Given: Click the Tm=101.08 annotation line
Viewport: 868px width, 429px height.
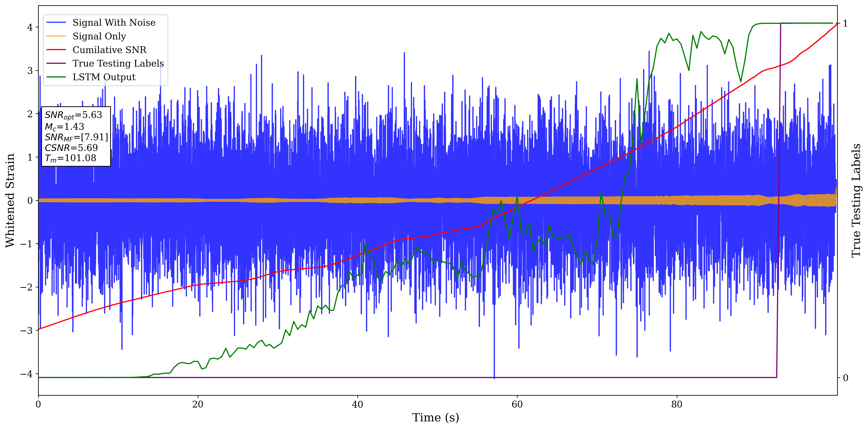Looking at the screenshot, I should coord(71,158).
